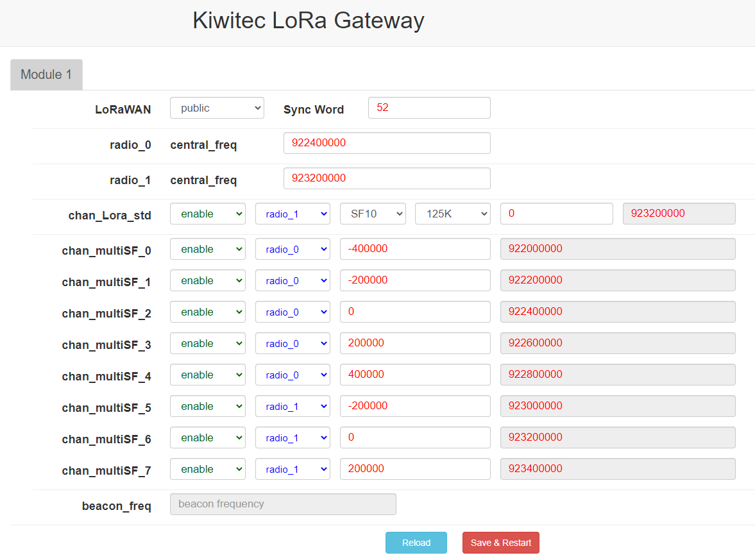Select chan_Lora_std computed frequency 923200000 field
755x560 pixels.
[679, 214]
